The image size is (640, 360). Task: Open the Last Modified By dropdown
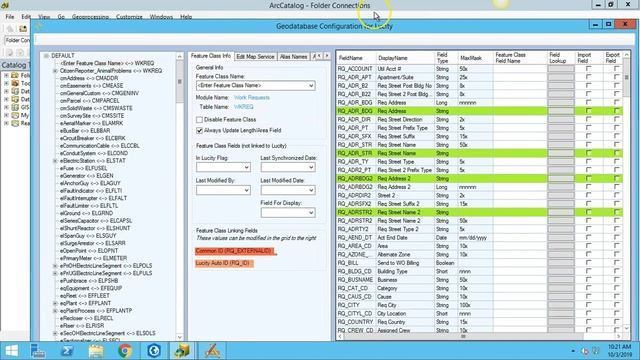pos(247,190)
